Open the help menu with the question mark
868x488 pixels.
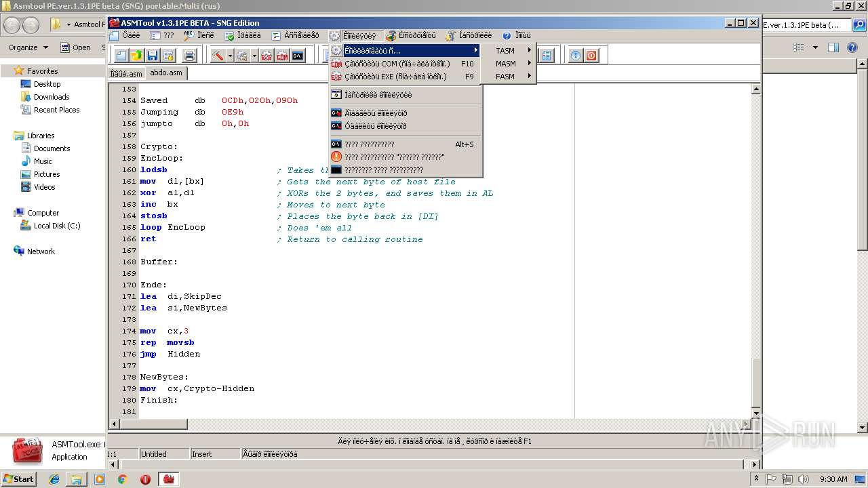pos(517,35)
